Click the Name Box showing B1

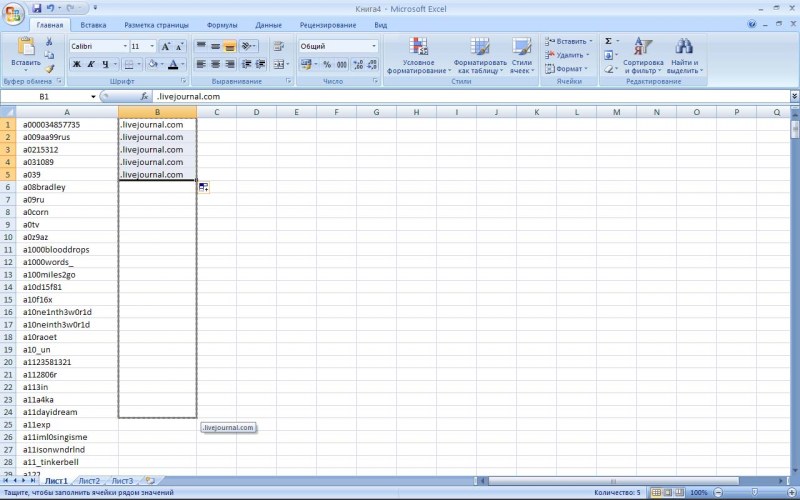coord(45,96)
